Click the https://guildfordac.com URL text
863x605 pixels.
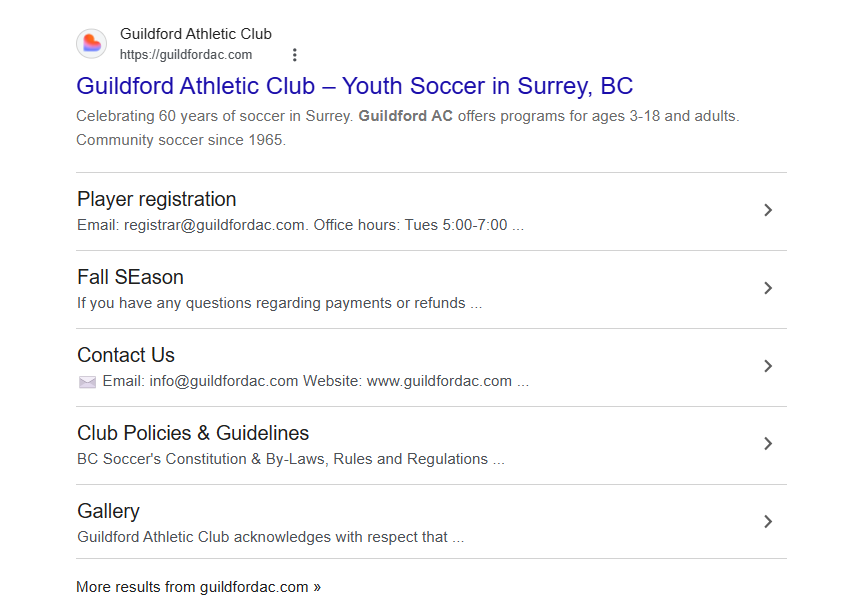(x=186, y=55)
